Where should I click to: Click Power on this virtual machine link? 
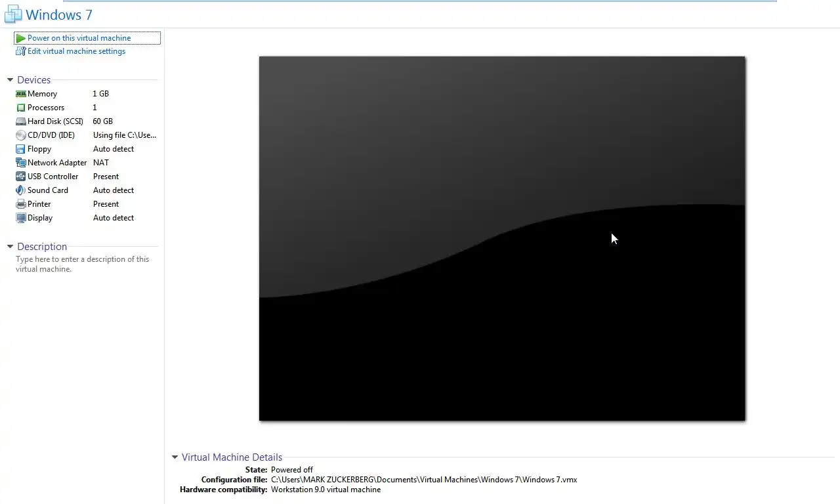click(x=79, y=38)
